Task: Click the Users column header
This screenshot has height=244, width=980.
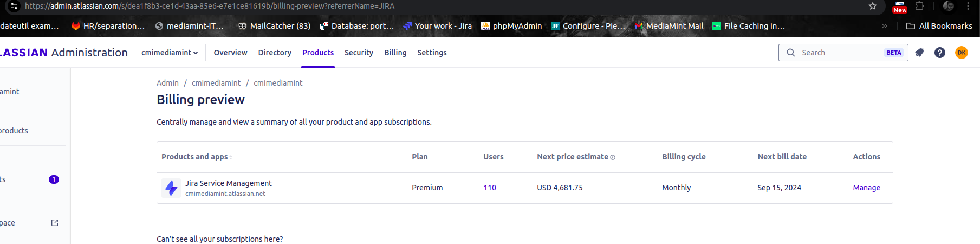Action: click(493, 157)
